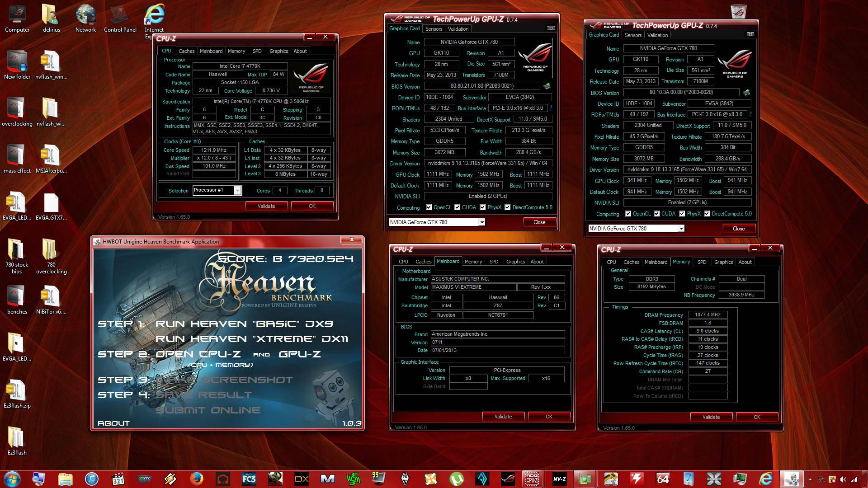Click OK button in Mainboard CPU-Z window
The image size is (868, 488).
[549, 417]
